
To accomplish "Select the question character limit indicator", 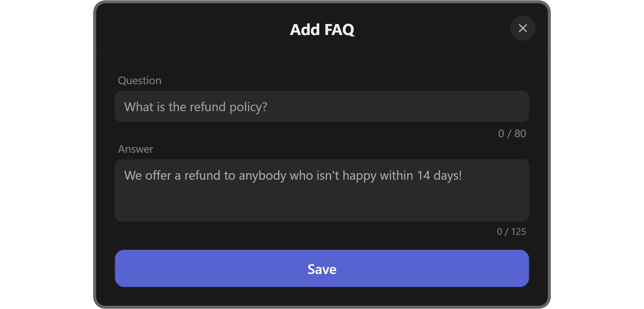I will click(512, 134).
